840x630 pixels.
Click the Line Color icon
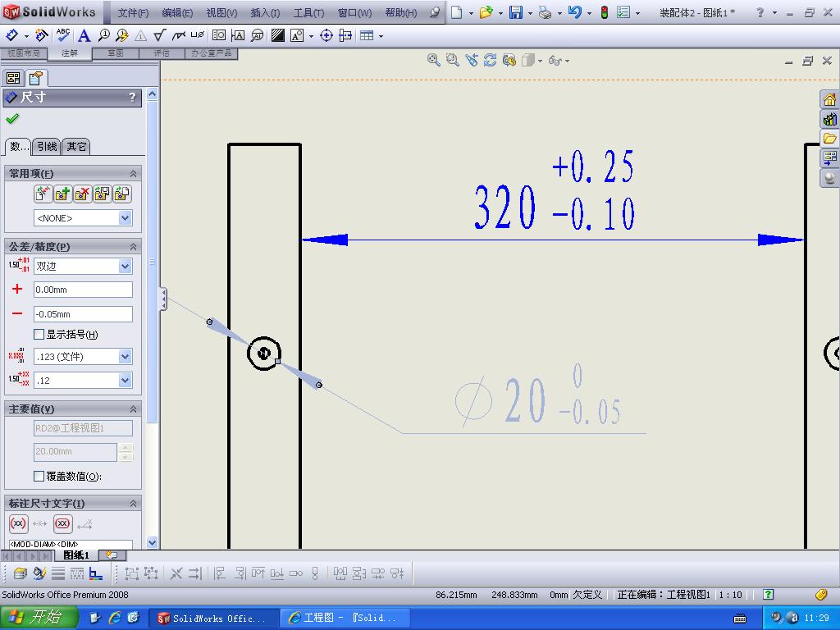[x=39, y=573]
